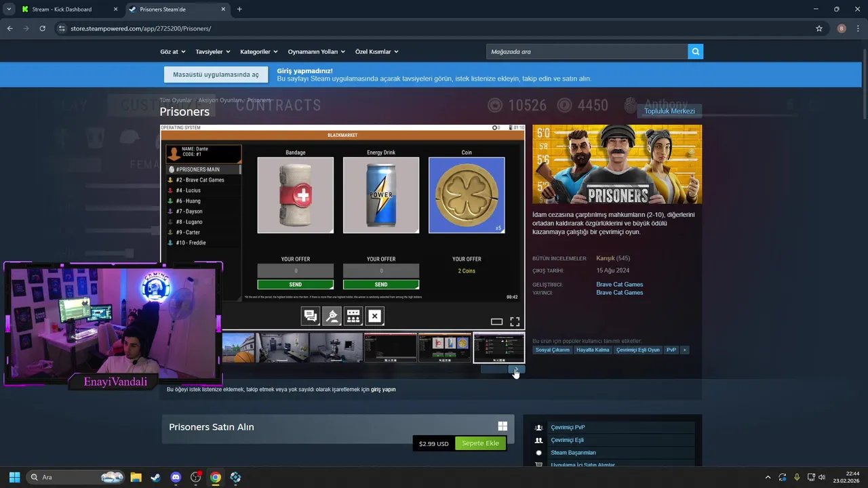Expand the Özel Kısımlar dropdown

[x=377, y=52]
